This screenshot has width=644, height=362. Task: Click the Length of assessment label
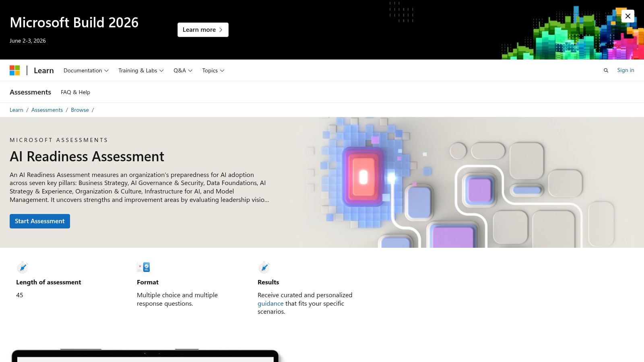tap(49, 282)
